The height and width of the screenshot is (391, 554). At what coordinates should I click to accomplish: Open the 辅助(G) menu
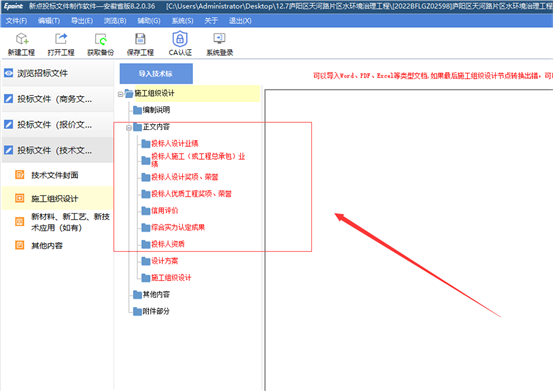tap(149, 21)
